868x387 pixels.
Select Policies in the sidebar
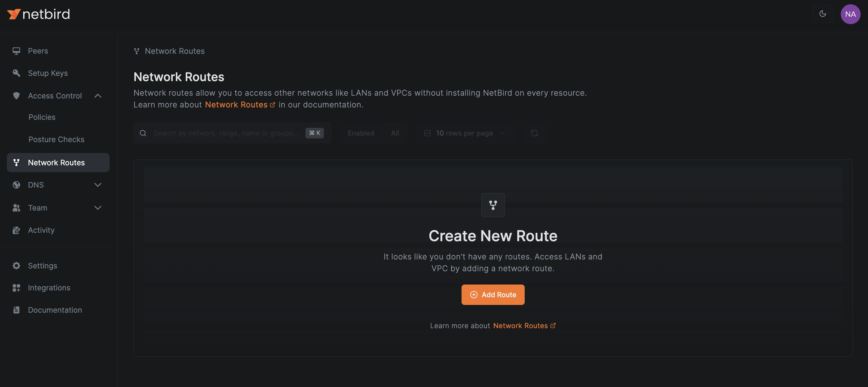[x=42, y=117]
